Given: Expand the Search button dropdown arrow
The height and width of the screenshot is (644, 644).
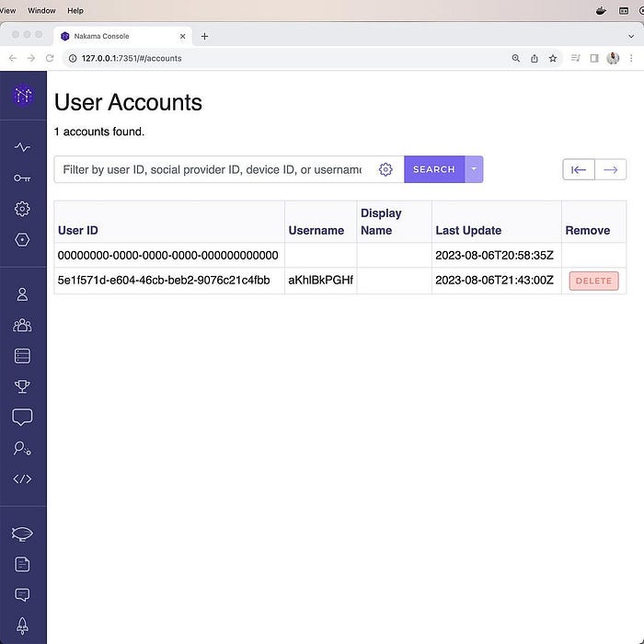Looking at the screenshot, I should click(x=474, y=169).
